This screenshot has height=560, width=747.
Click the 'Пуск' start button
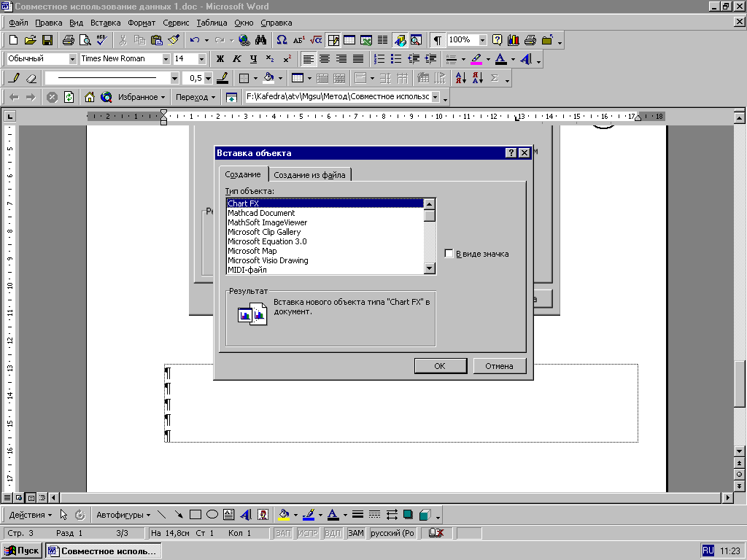[x=22, y=551]
